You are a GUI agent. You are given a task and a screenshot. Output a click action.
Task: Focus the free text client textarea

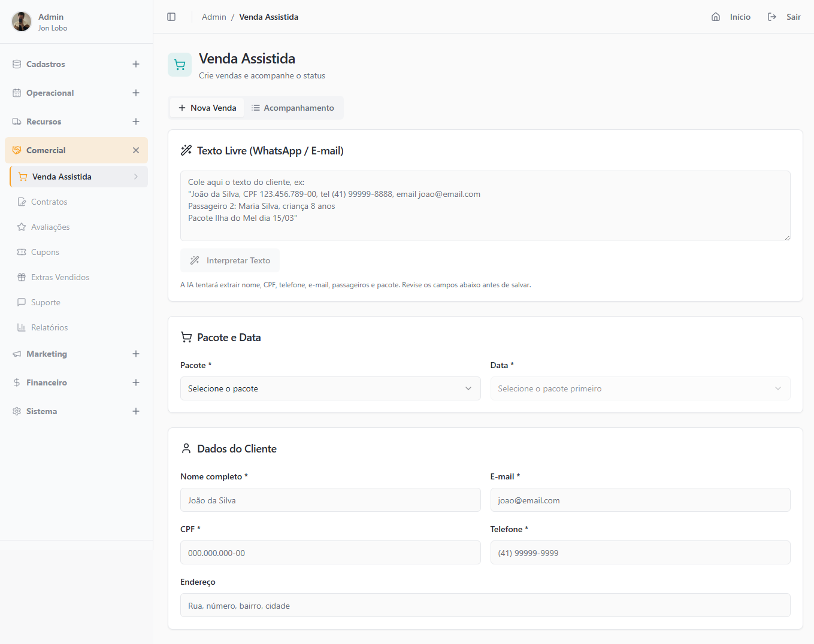pyautogui.click(x=485, y=206)
